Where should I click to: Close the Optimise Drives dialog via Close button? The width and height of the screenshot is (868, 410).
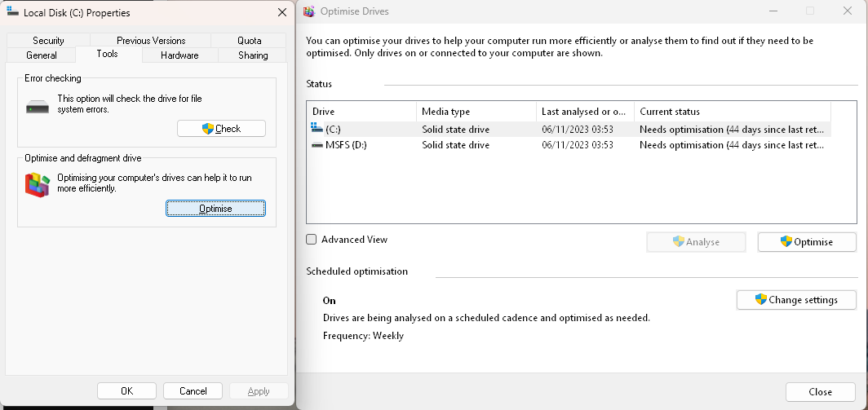point(820,392)
